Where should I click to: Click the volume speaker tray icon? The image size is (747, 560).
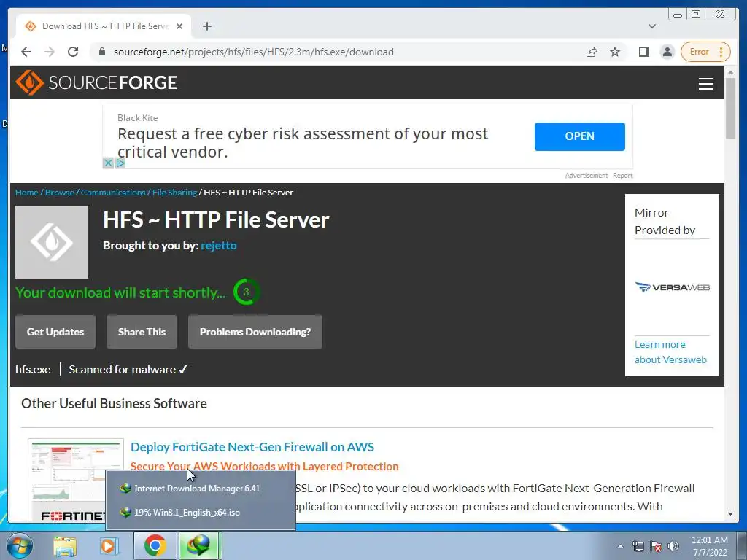673,546
